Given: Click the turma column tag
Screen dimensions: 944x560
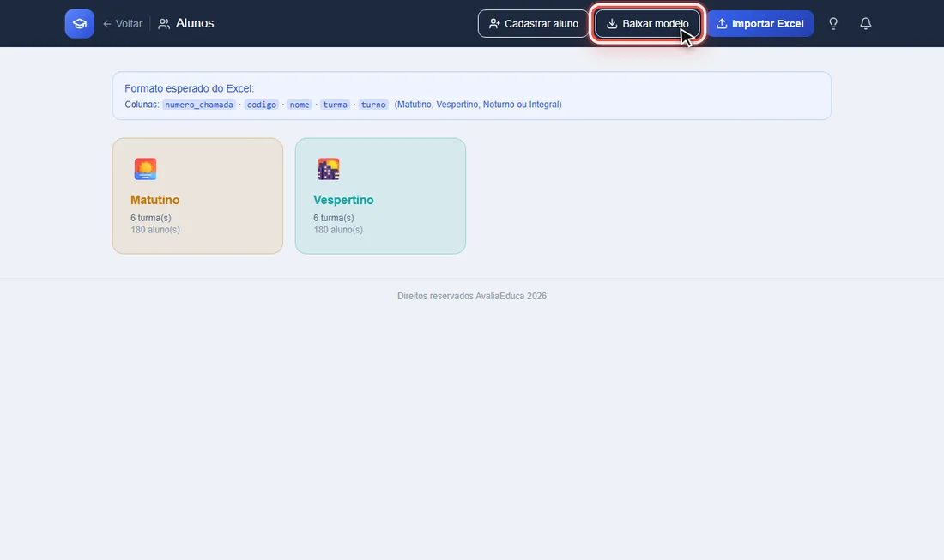Looking at the screenshot, I should [x=335, y=105].
